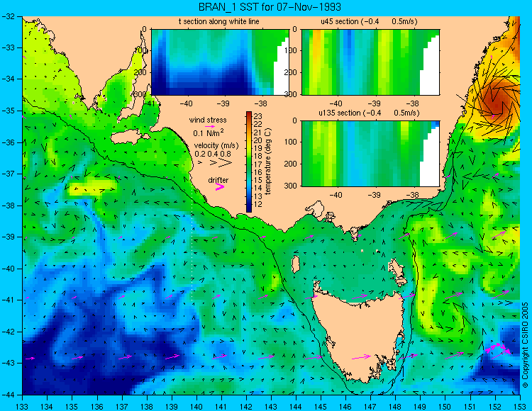Click the colorbar value 18

(x=258, y=156)
